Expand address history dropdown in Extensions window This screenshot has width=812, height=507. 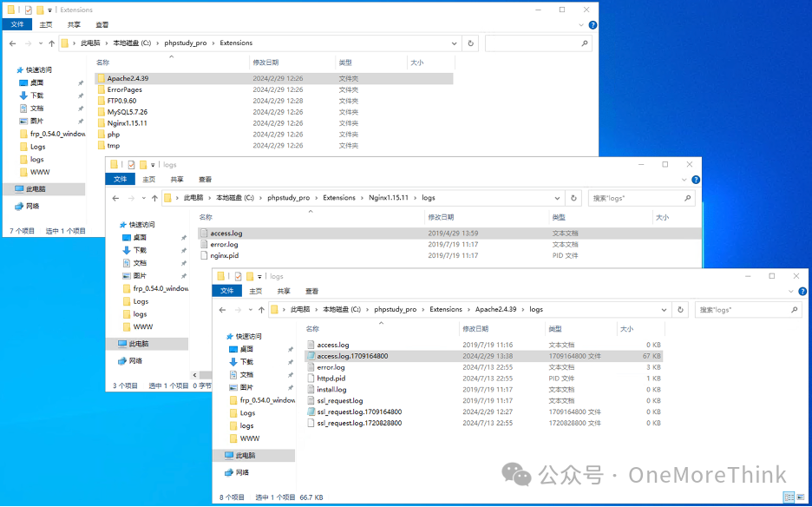(x=454, y=43)
